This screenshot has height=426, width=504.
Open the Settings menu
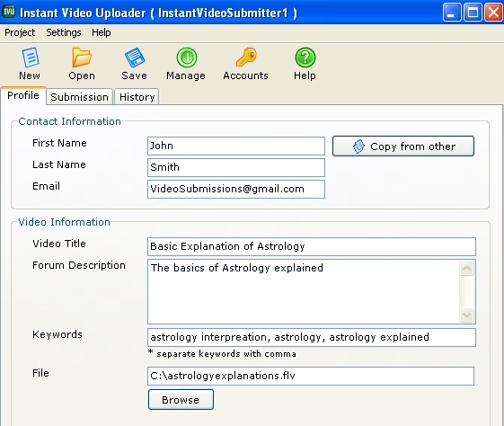pos(63,32)
